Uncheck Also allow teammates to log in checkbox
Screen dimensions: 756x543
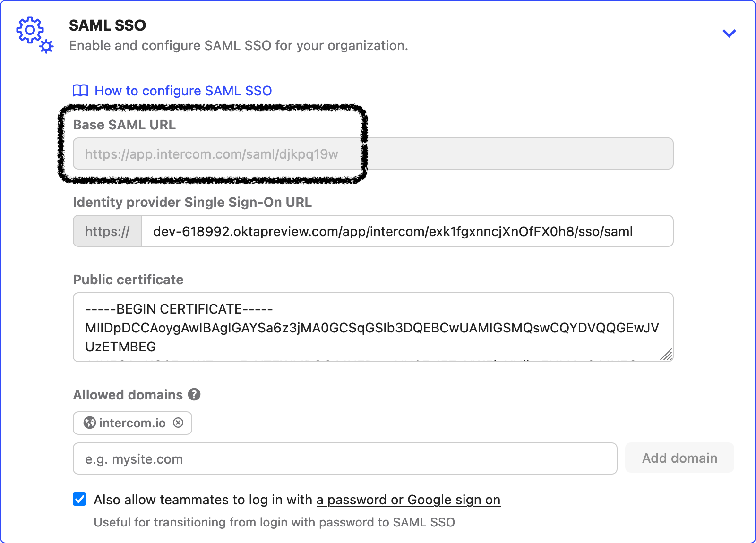pos(79,499)
